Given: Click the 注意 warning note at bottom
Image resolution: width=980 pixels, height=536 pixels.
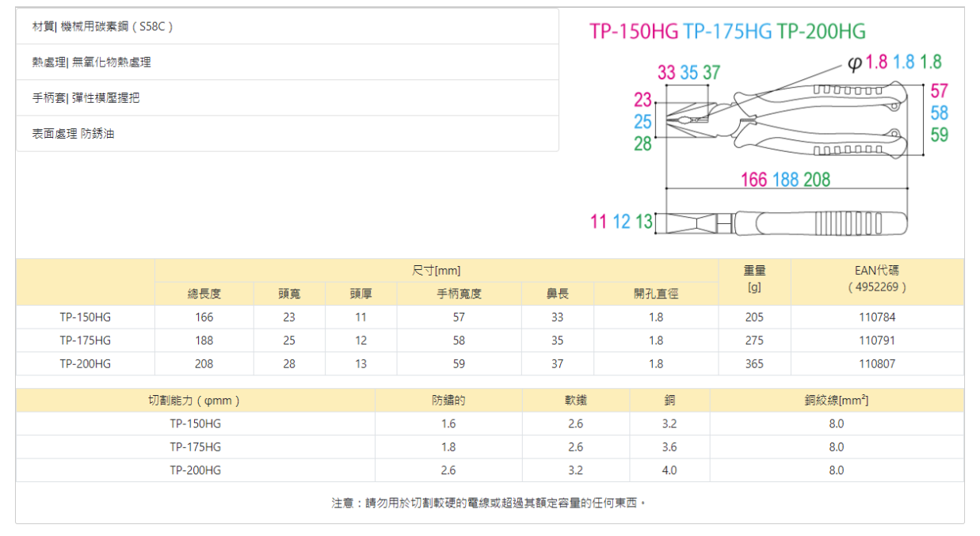Looking at the screenshot, I should pyautogui.click(x=489, y=503).
